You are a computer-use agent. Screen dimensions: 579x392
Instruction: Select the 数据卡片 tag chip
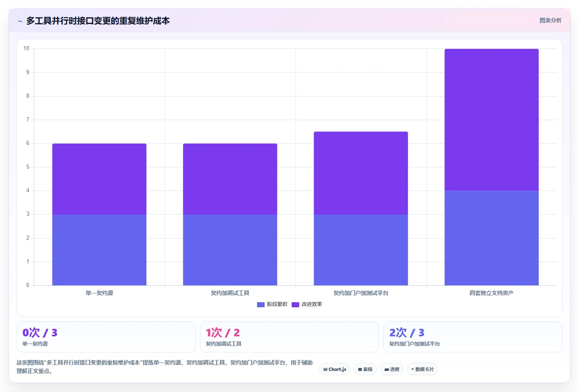[422, 369]
